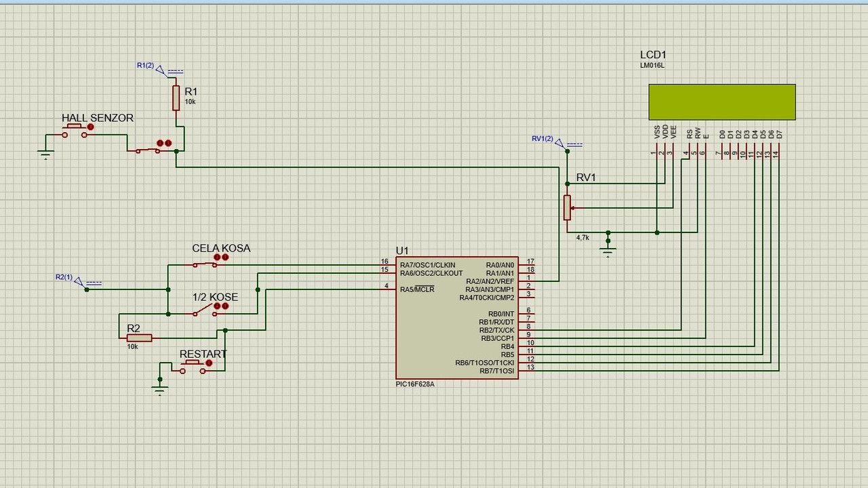Select the U1 component reference label
Screen dimensions: 868x488
[402, 251]
